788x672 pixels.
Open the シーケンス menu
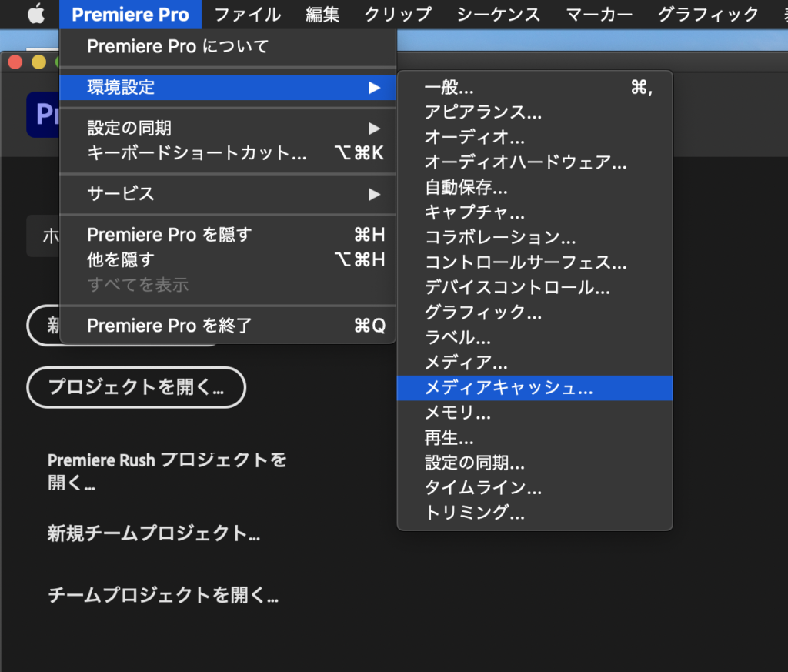(498, 15)
